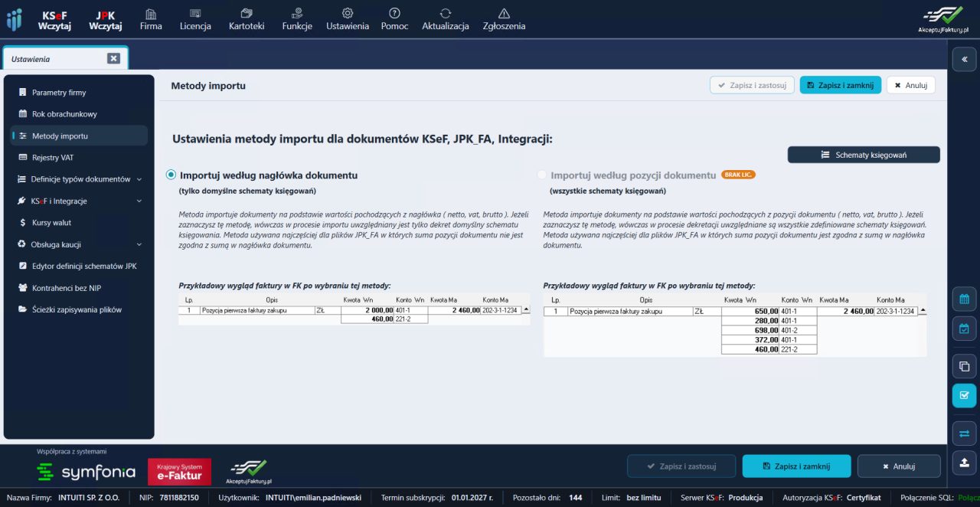Click right-panel transfer arrows icon

click(964, 433)
